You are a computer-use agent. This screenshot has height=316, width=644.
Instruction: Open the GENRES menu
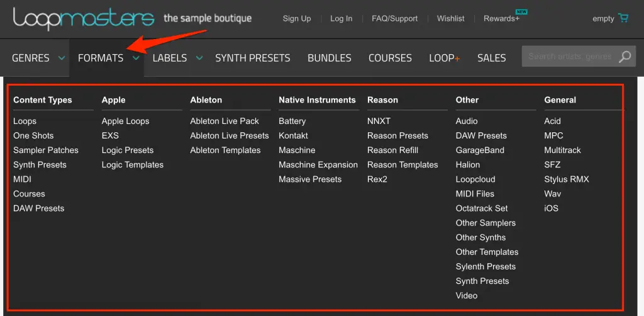click(x=31, y=58)
